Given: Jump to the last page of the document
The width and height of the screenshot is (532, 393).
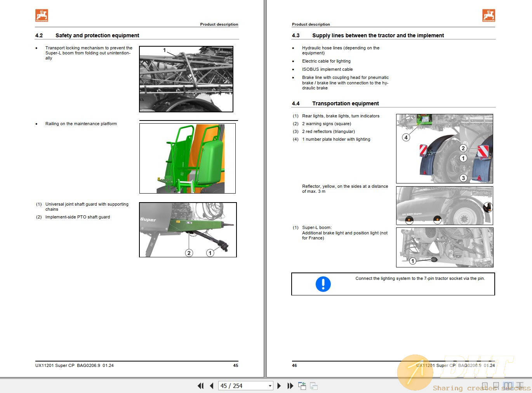Looking at the screenshot, I should point(290,386).
